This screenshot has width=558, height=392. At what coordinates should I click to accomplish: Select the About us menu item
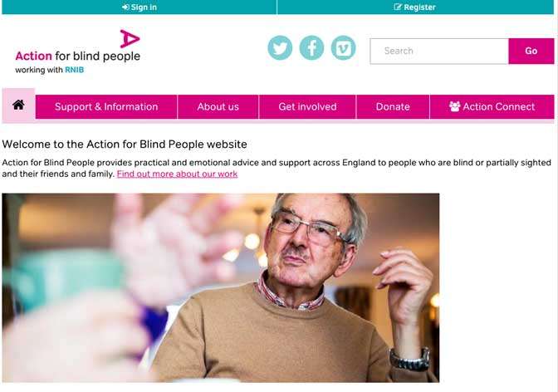(x=218, y=107)
